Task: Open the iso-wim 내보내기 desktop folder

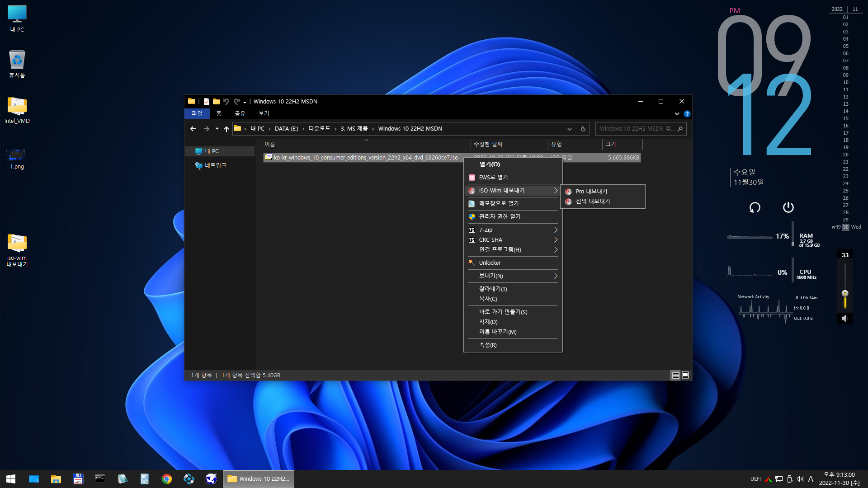Action: point(17,250)
